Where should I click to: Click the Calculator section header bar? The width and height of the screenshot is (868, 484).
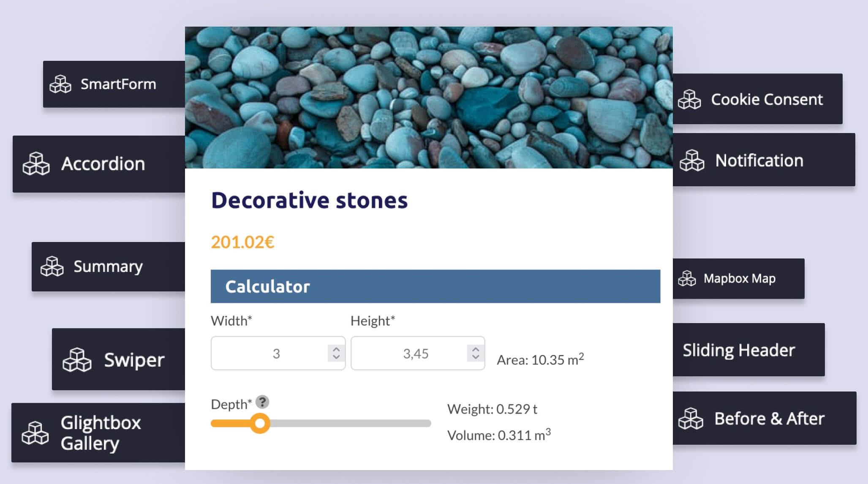435,286
